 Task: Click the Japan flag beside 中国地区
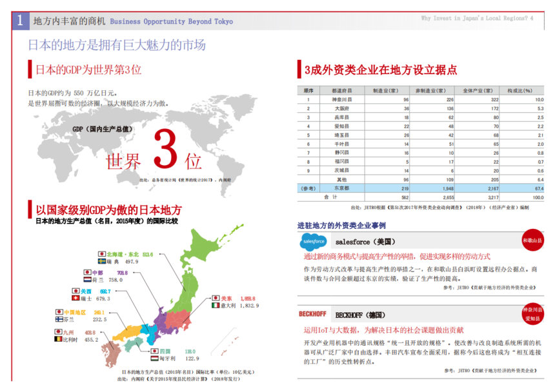pos(59,312)
